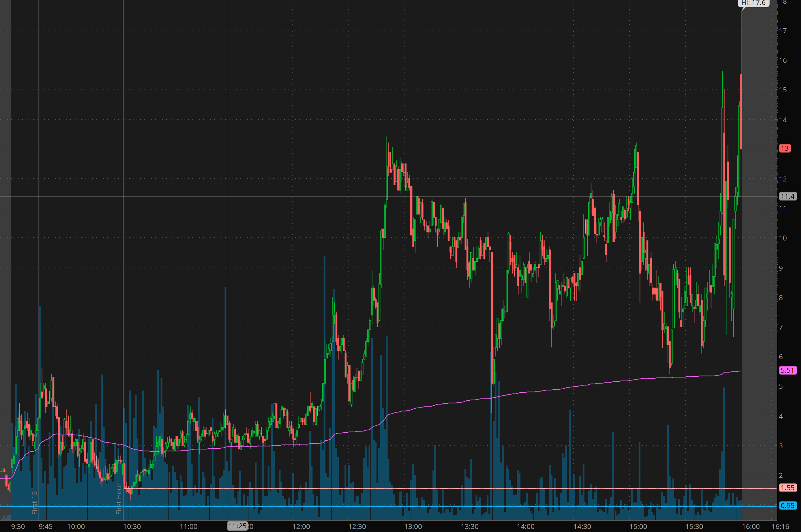Click the 13:00 time axis label
This screenshot has height=532, width=801.
[413, 526]
